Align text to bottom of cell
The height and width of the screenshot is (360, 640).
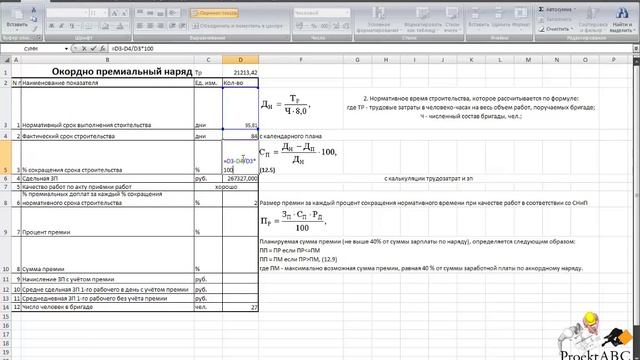pyautogui.click(x=160, y=13)
